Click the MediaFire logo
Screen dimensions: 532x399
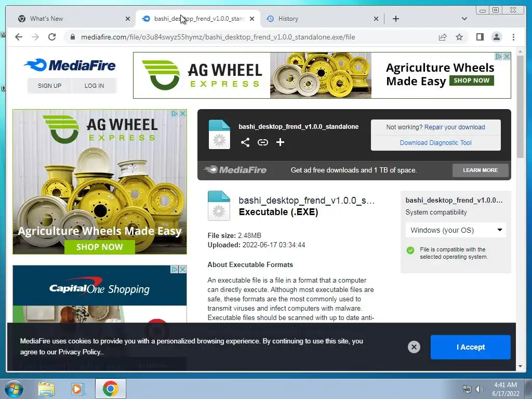pyautogui.click(x=70, y=65)
